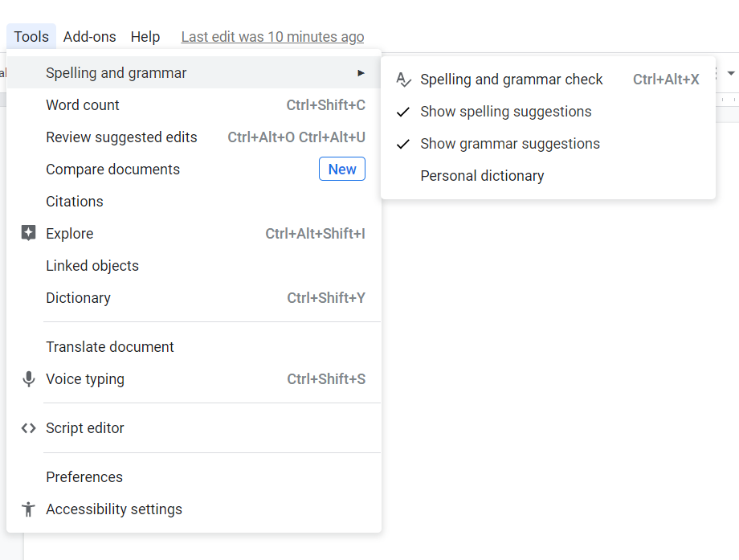Viewport: 739px width, 560px height.
Task: Open Citations from the Tools menu
Action: (x=194, y=202)
